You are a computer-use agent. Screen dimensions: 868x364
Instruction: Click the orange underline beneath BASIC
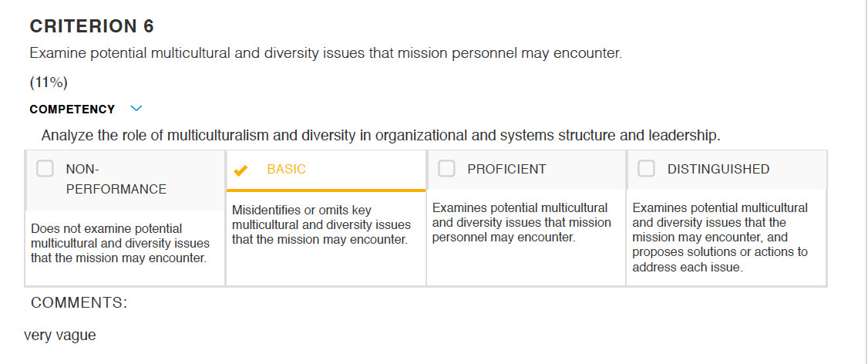pos(326,190)
